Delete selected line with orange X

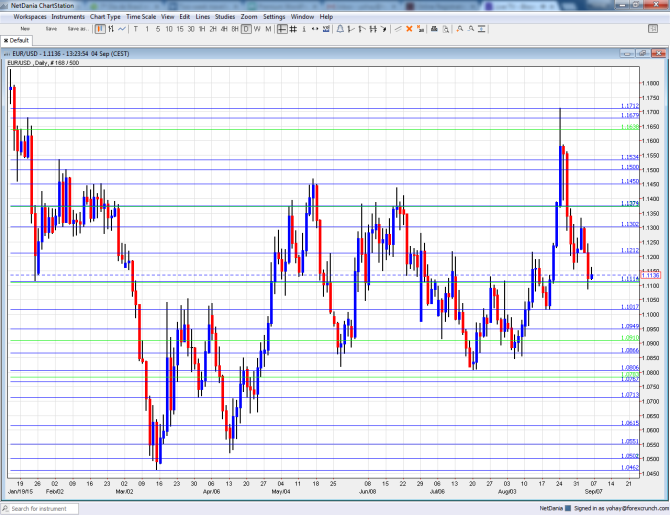coord(409,29)
